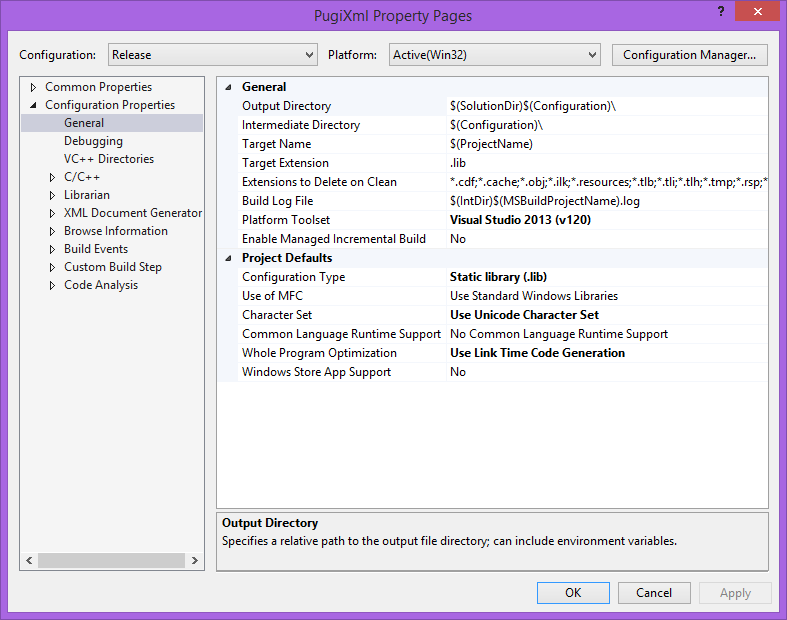This screenshot has height=620, width=787.
Task: Click the tree scrollbar left arrow
Action: click(29, 561)
